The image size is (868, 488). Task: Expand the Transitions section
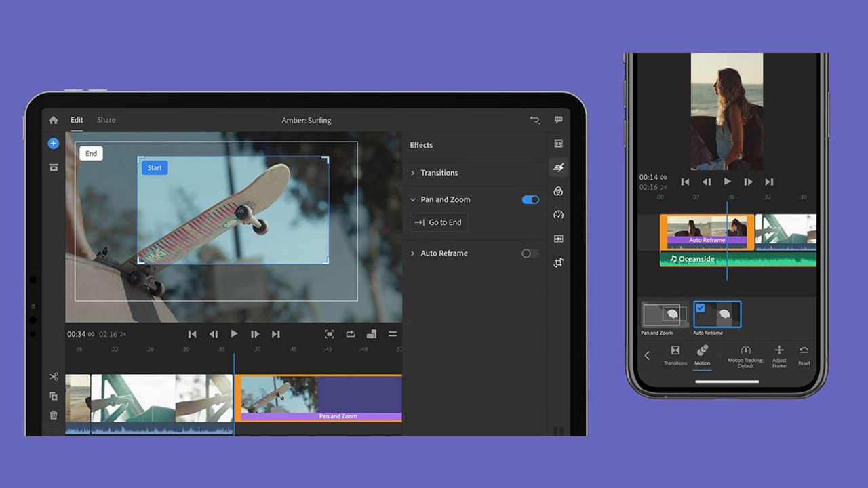pyautogui.click(x=412, y=173)
